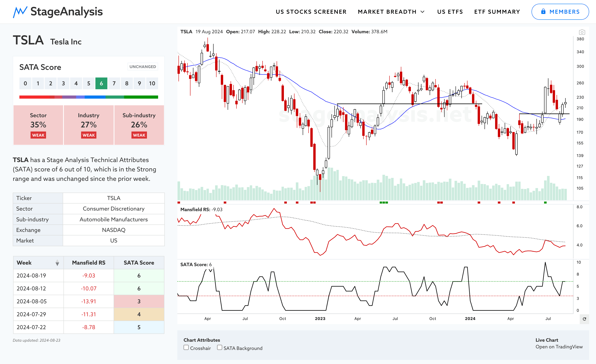Click the 2024-07-29 week cell

[38, 314]
